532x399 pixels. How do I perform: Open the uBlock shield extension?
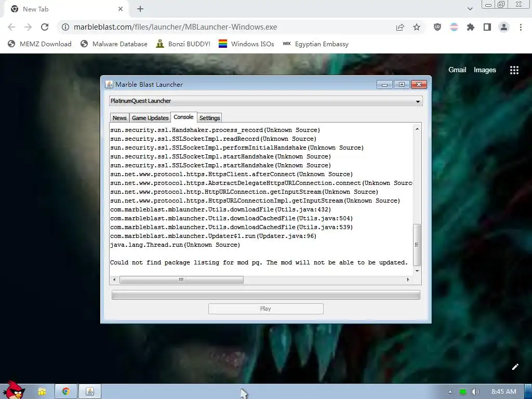pyautogui.click(x=437, y=27)
